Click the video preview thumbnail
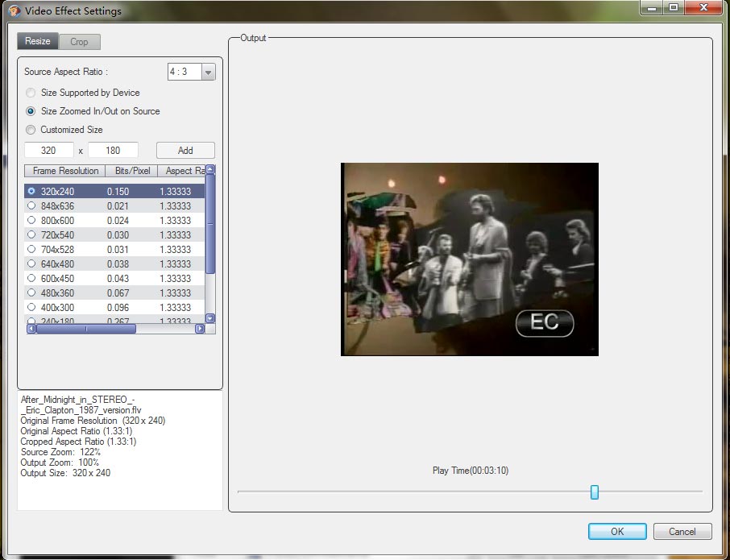Viewport: 730px width, 560px height. (x=470, y=259)
